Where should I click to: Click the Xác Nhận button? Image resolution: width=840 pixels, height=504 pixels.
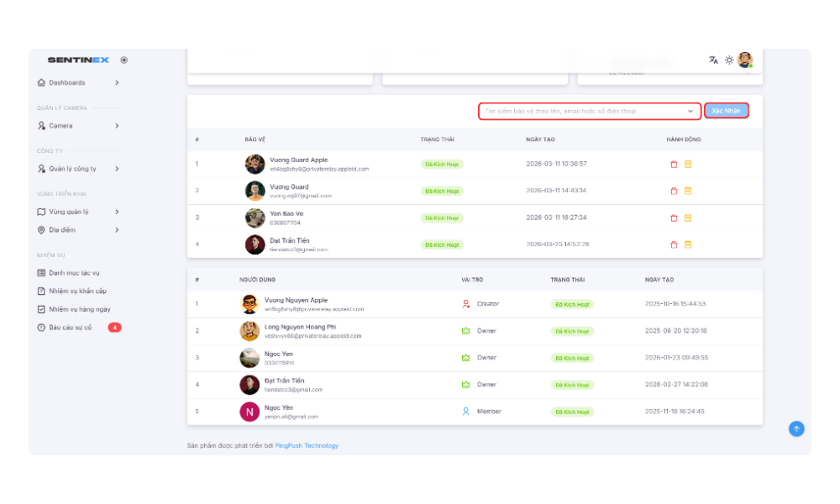pos(726,111)
